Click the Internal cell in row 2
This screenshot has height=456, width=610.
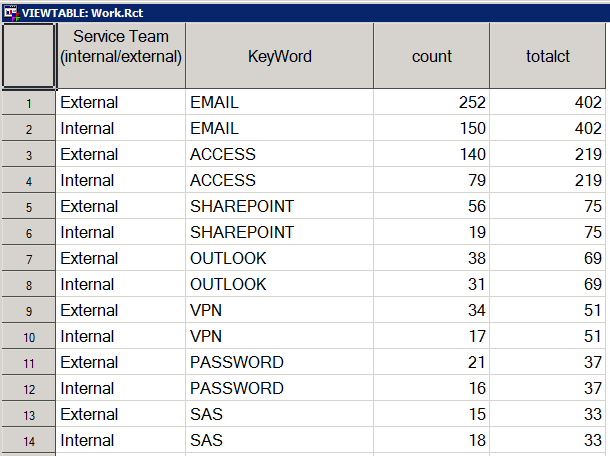point(120,129)
